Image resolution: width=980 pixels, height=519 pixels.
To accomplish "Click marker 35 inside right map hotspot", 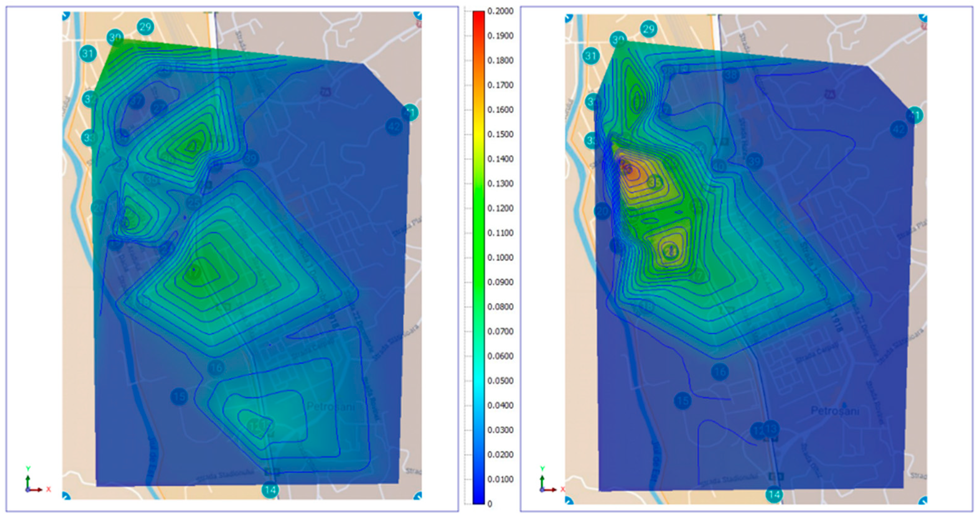I will click(655, 183).
